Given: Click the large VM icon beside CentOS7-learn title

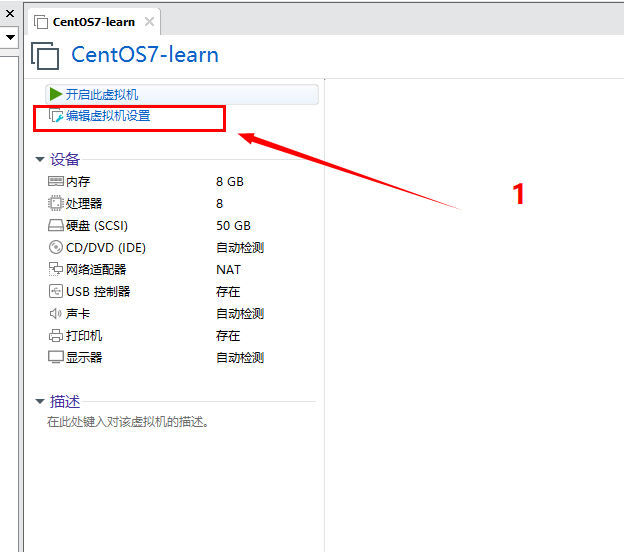Looking at the screenshot, I should click(45, 56).
